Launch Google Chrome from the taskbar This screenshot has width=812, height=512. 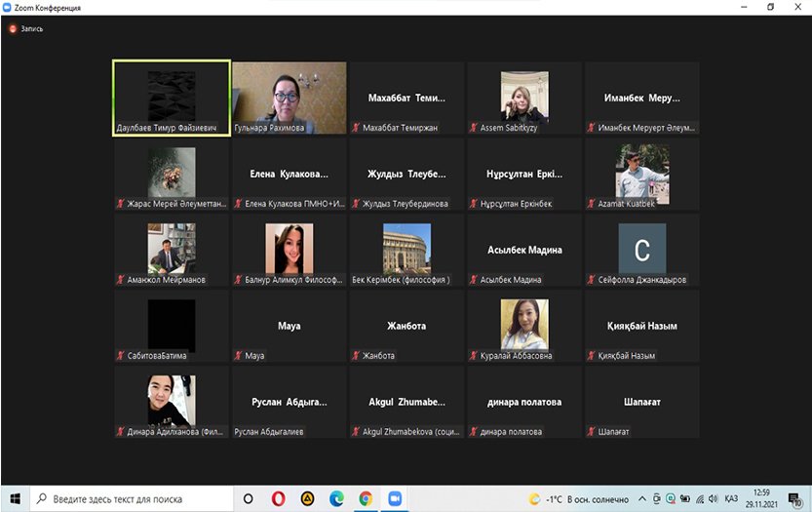(x=366, y=498)
